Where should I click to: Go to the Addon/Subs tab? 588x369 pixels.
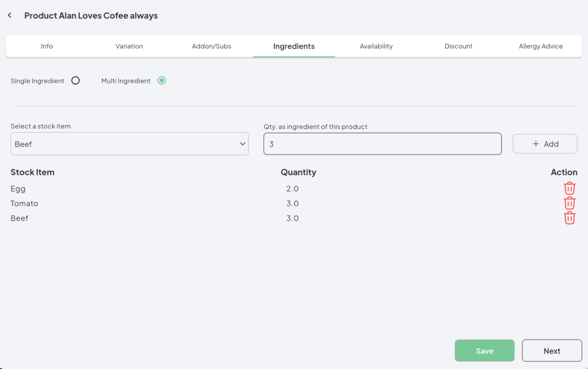[211, 46]
